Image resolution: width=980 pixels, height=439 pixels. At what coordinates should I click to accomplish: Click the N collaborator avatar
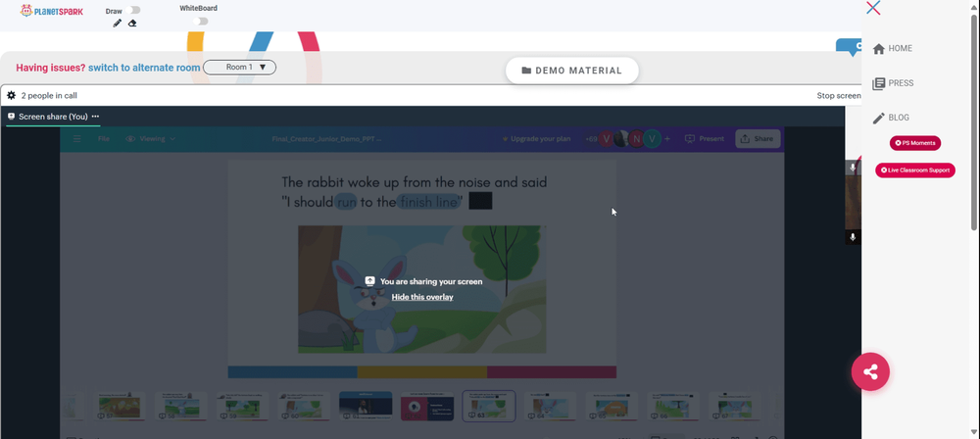(x=636, y=139)
